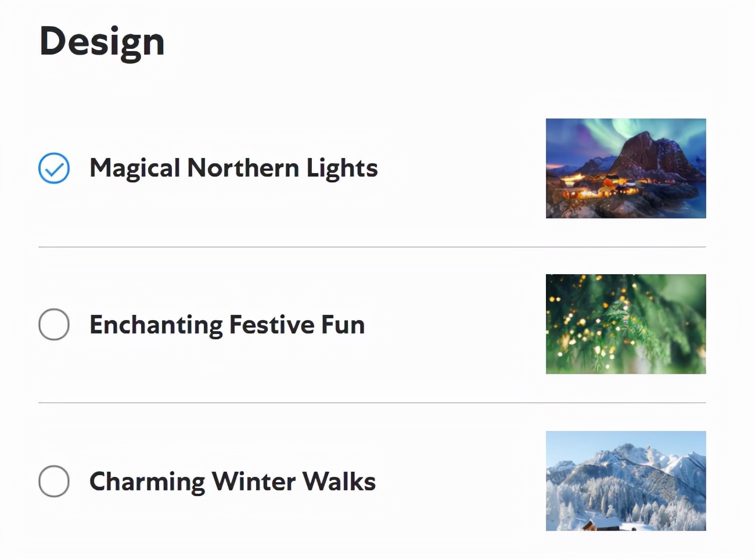Click the Enchanting Festive Fun label text

[x=227, y=325]
